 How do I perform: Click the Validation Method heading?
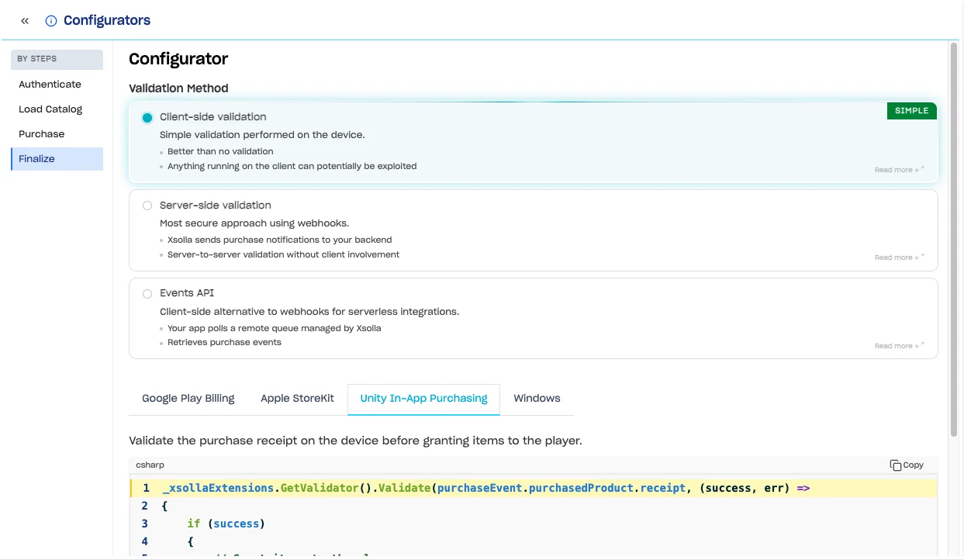tap(178, 88)
